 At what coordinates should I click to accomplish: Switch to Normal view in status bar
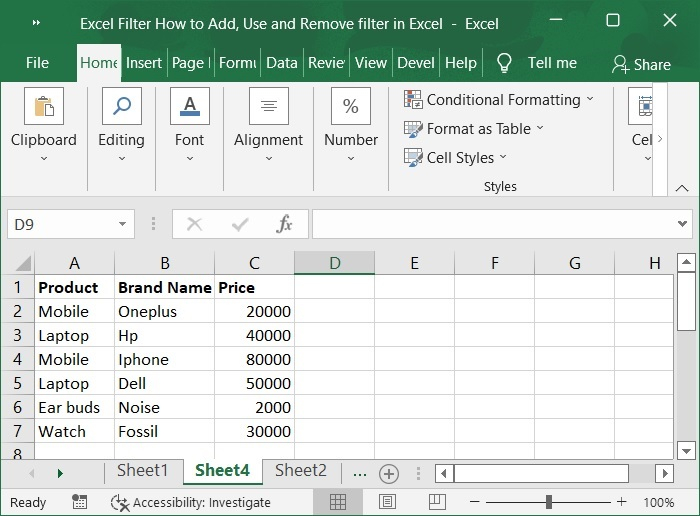point(338,502)
